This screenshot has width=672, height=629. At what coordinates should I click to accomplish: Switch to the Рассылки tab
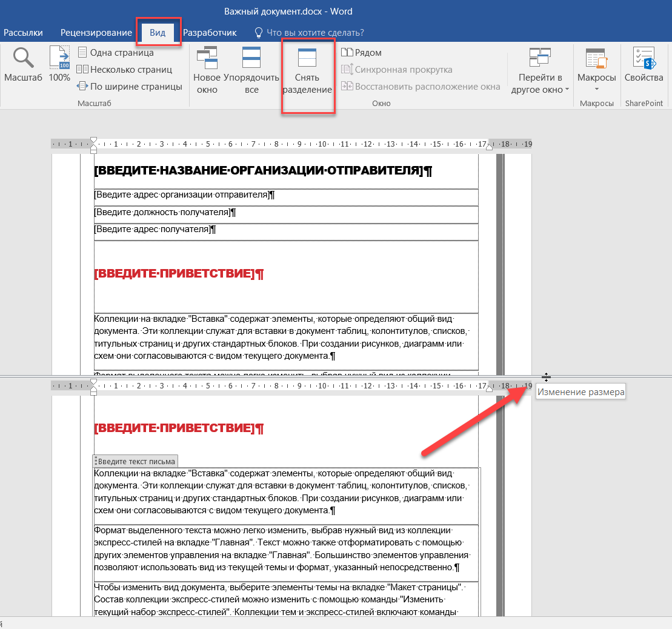point(23,33)
